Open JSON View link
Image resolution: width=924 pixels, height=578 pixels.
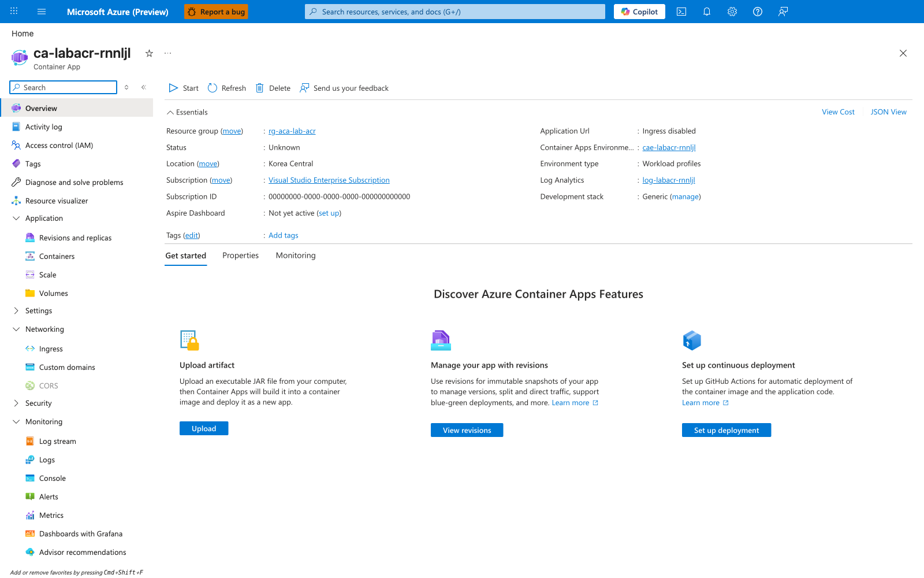[888, 112]
